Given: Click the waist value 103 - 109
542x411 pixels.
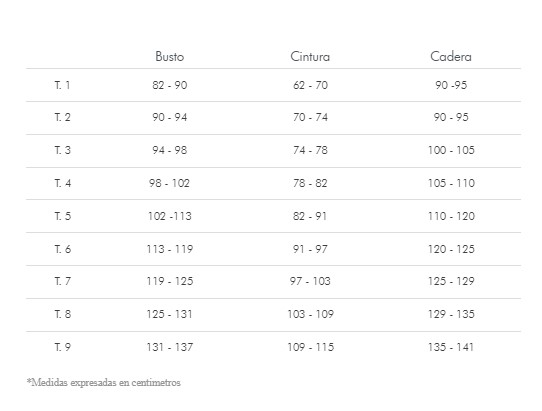Looking at the screenshot, I should pyautogui.click(x=310, y=314).
